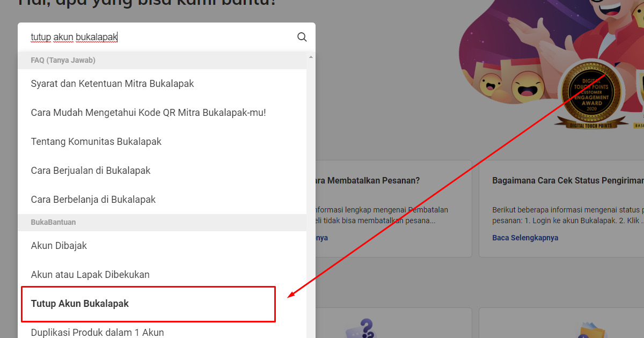Image resolution: width=644 pixels, height=338 pixels.
Task: Open 'Akun atau Lapak Dibekukan' topic
Action: tap(162, 275)
